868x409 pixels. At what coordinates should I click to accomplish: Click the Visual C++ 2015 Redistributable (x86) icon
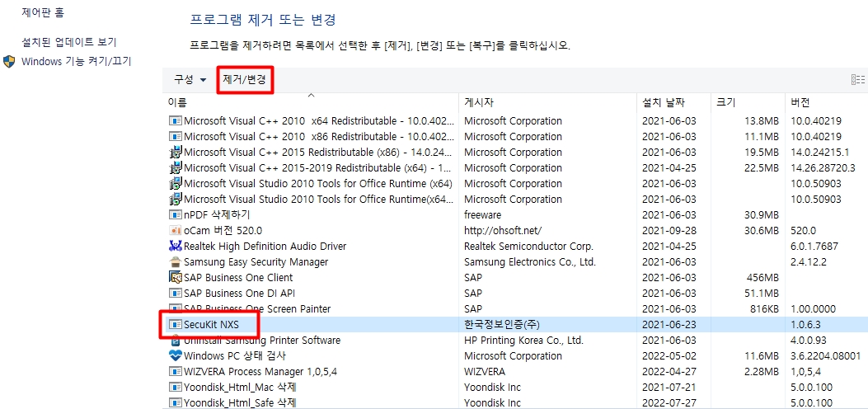(x=175, y=153)
